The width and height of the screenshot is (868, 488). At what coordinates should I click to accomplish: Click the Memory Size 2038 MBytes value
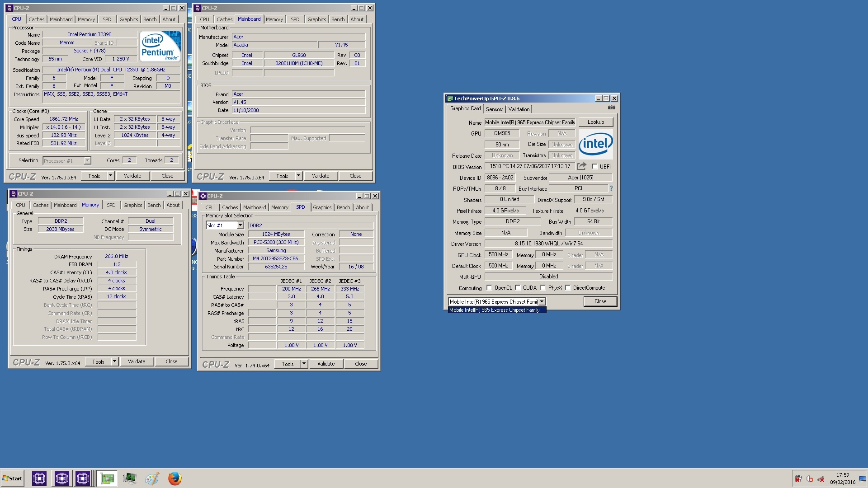(x=60, y=229)
